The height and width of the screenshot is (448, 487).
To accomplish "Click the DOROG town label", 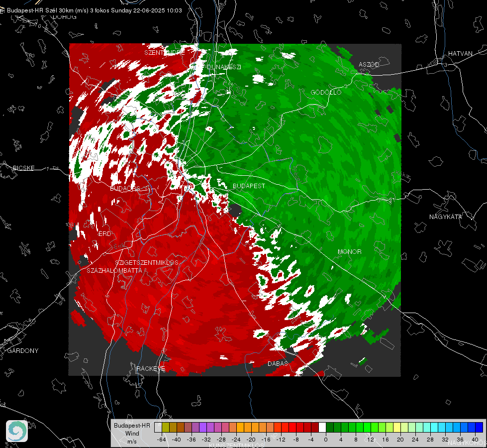I will click(64, 17).
